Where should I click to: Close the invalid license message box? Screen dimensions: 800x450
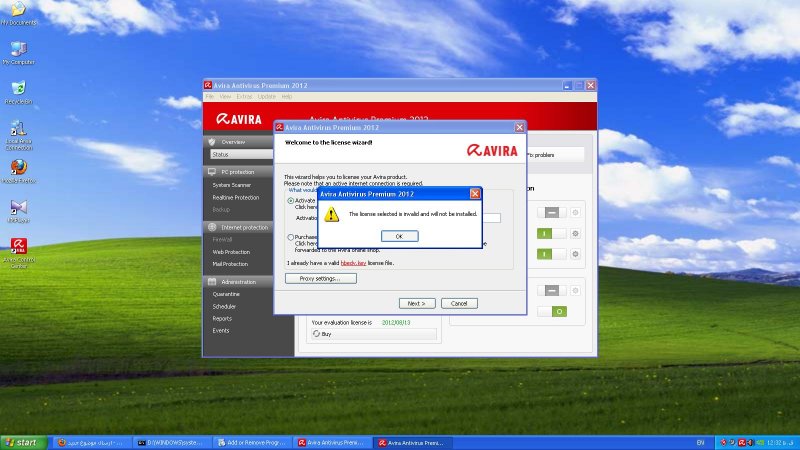coord(475,194)
